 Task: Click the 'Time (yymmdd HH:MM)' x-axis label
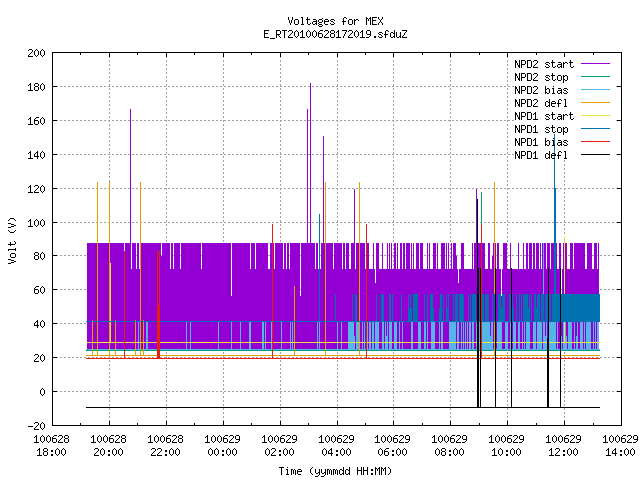point(335,471)
